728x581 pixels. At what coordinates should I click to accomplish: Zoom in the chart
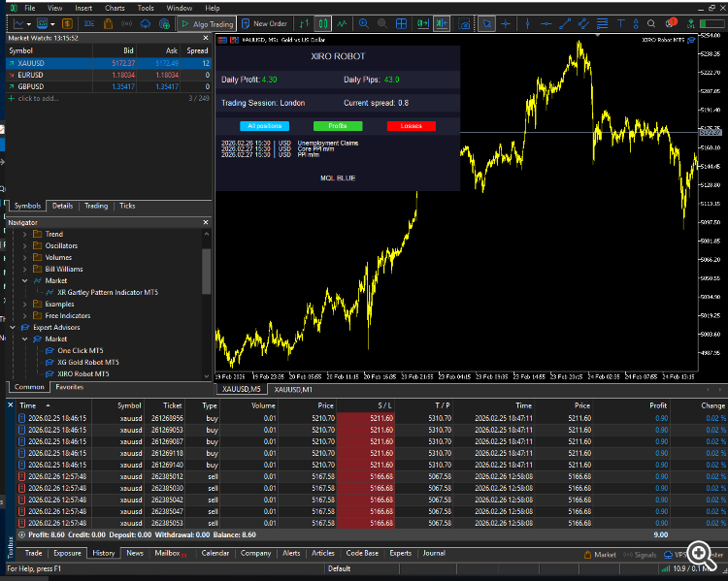pyautogui.click(x=364, y=23)
